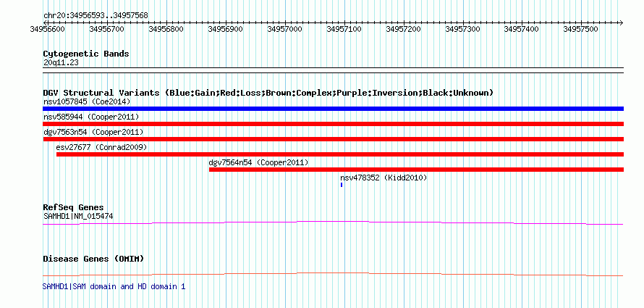Open SAMHD1|SAM domain and HD domain 1 link
This screenshot has height=308, width=644.
click(x=114, y=286)
